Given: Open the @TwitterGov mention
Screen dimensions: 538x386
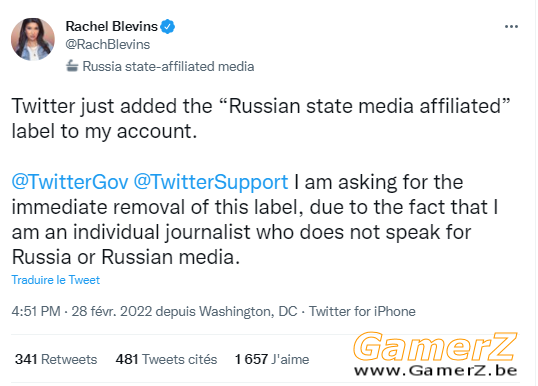Looking at the screenshot, I should [x=70, y=182].
